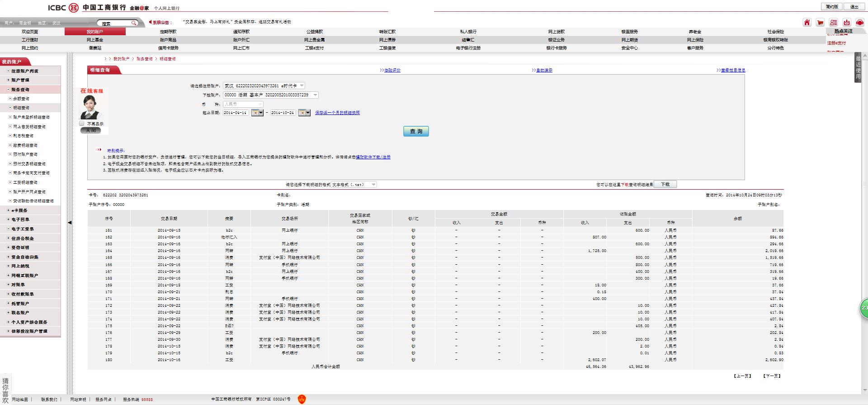This screenshot has width=868, height=405.
Task: Open the inbox download mail icon
Action: pos(846,22)
